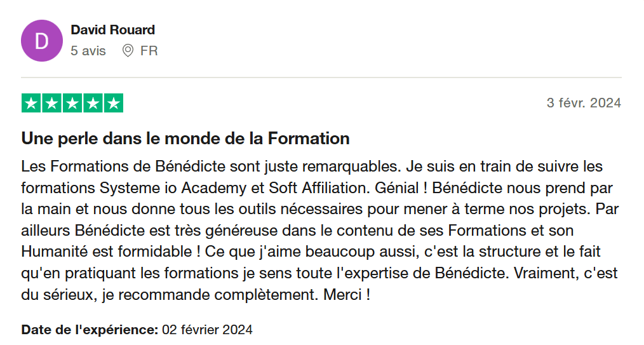
Task: Click "Merci !" at the review's end
Action: point(352,295)
